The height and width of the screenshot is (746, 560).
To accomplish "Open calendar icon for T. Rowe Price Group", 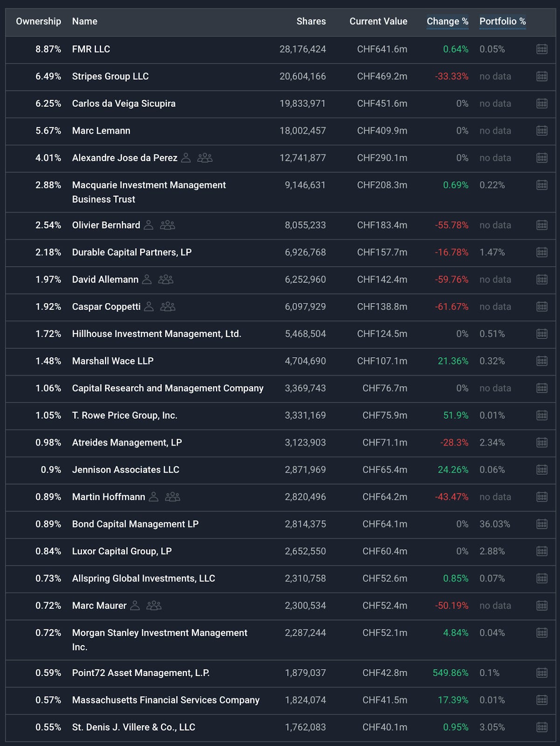I will [542, 415].
